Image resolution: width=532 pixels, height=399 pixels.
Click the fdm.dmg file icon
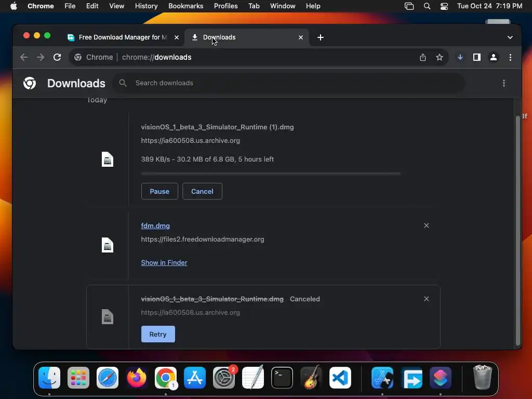108,245
